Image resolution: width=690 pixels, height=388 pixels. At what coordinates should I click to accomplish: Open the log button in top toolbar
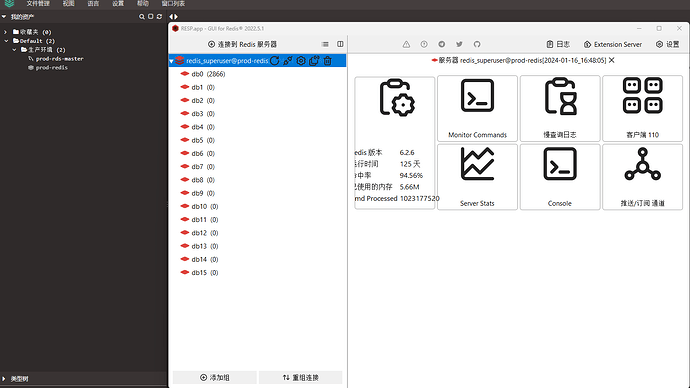pos(558,44)
